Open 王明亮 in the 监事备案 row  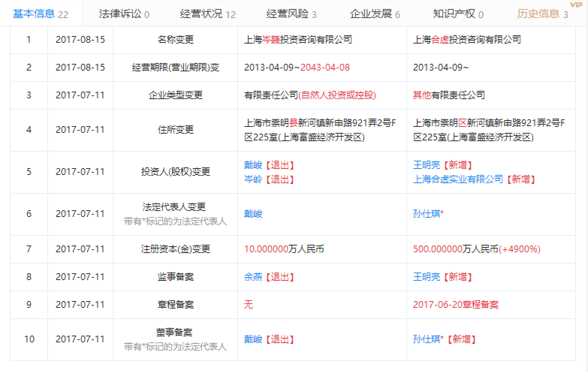point(427,277)
